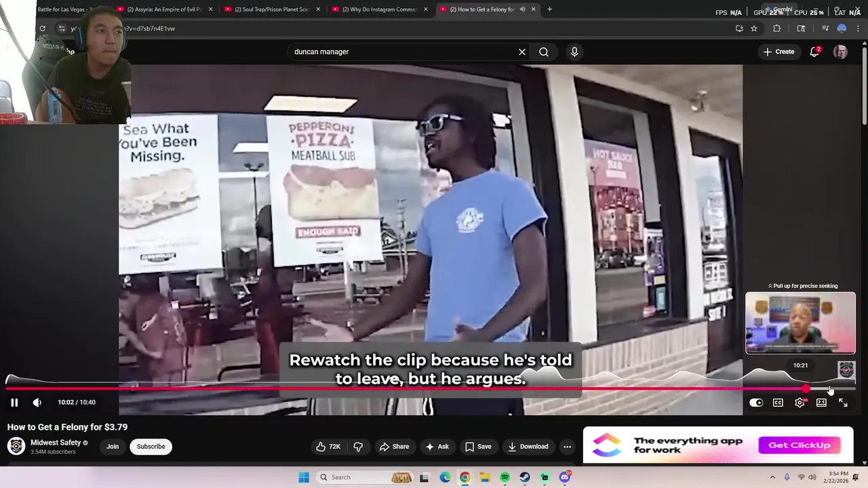This screenshot has height=488, width=868.
Task: Search with voice microphone button
Action: (x=574, y=52)
